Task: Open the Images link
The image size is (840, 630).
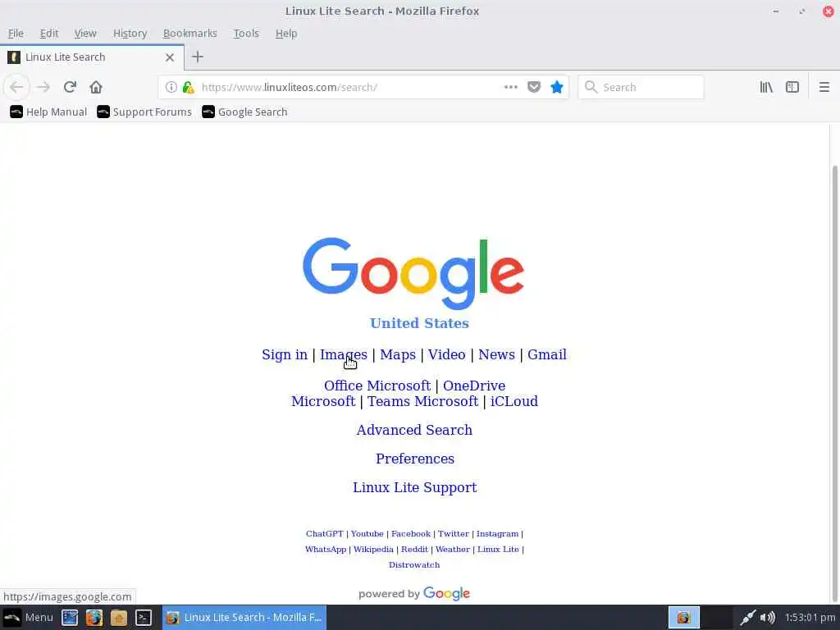Action: coord(344,354)
